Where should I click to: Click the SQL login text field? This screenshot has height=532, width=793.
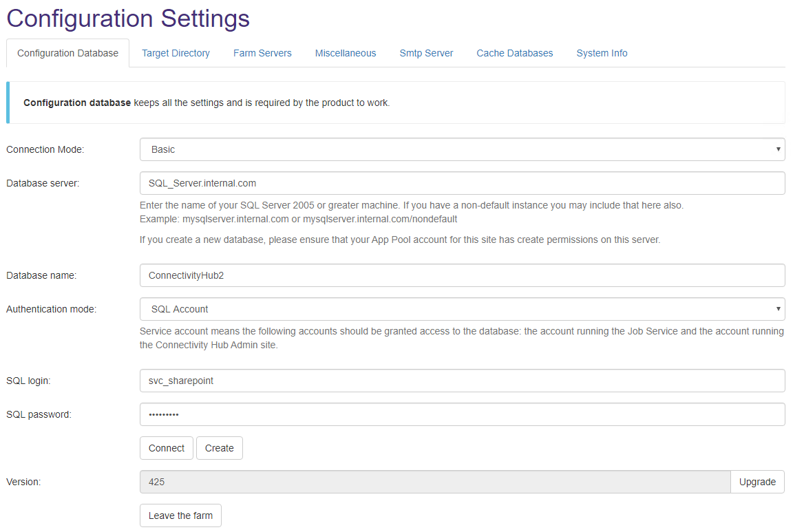pos(462,381)
